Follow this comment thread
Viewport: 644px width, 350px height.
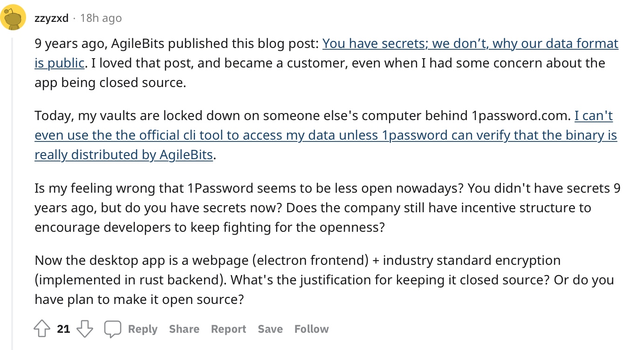click(x=311, y=329)
